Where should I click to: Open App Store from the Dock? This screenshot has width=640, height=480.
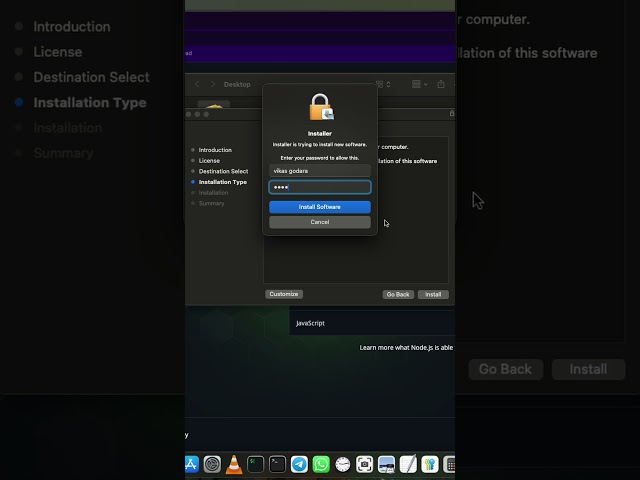191,464
